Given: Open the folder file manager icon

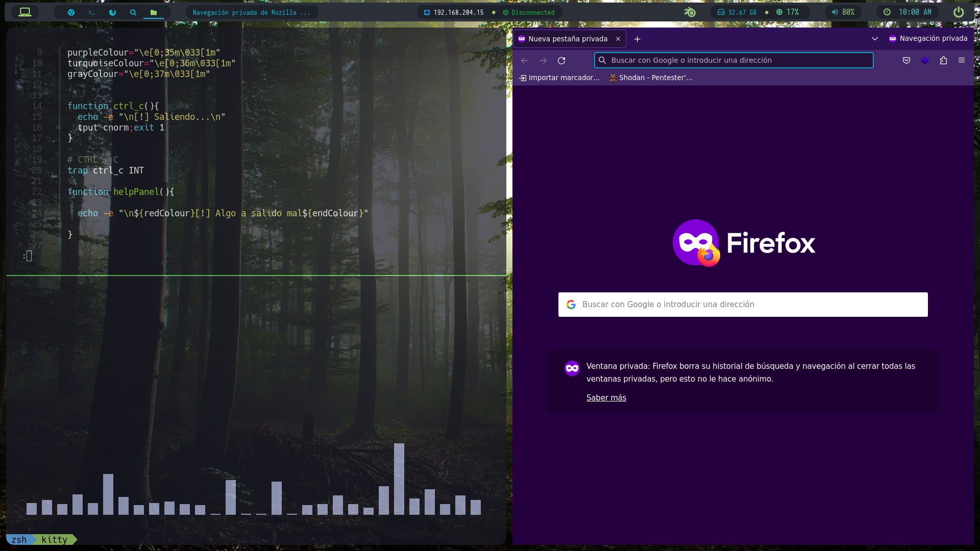Looking at the screenshot, I should 154,12.
